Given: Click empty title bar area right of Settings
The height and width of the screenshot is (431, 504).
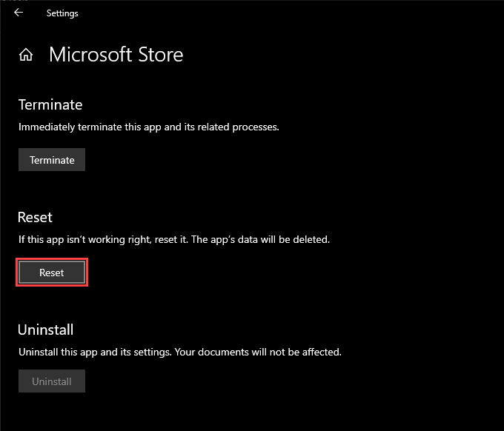Looking at the screenshot, I should click(x=296, y=13).
